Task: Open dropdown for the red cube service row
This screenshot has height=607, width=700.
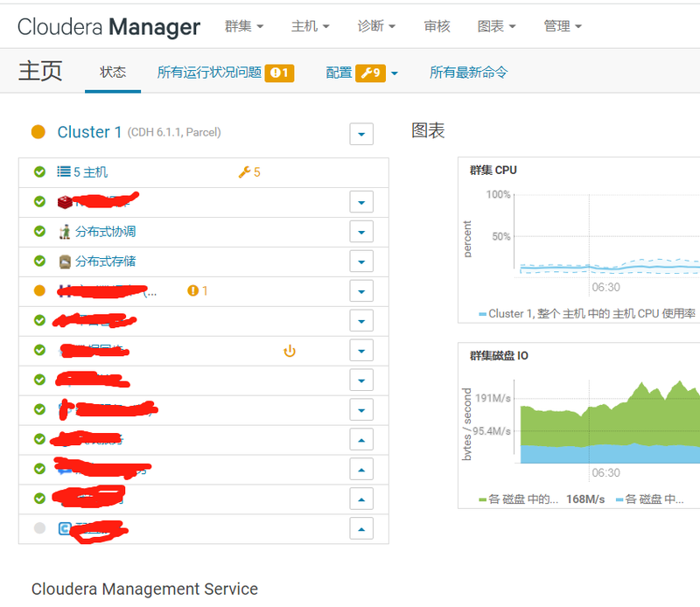Action: pos(361,203)
